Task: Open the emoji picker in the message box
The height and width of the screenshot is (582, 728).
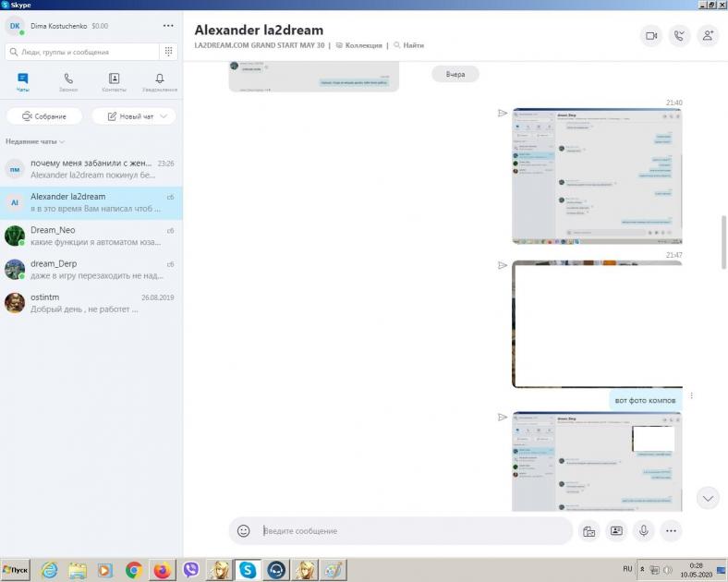Action: click(x=244, y=531)
